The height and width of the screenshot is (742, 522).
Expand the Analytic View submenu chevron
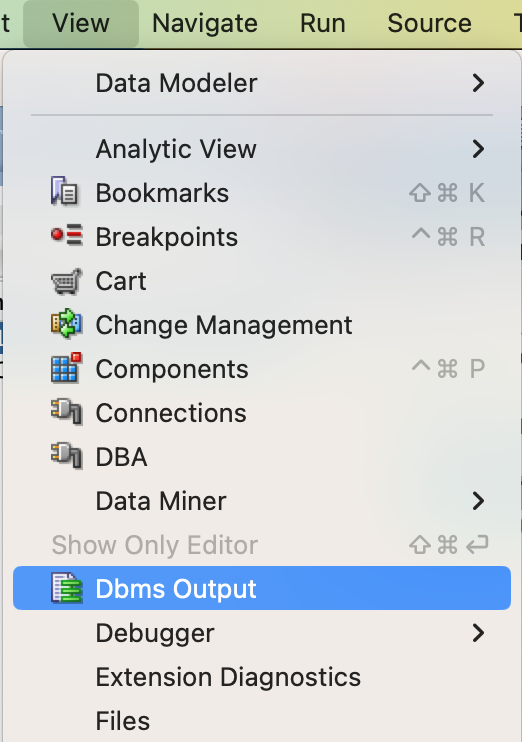pyautogui.click(x=478, y=149)
